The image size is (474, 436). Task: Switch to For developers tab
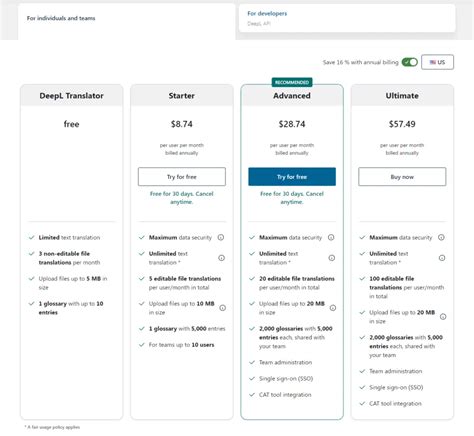click(347, 18)
